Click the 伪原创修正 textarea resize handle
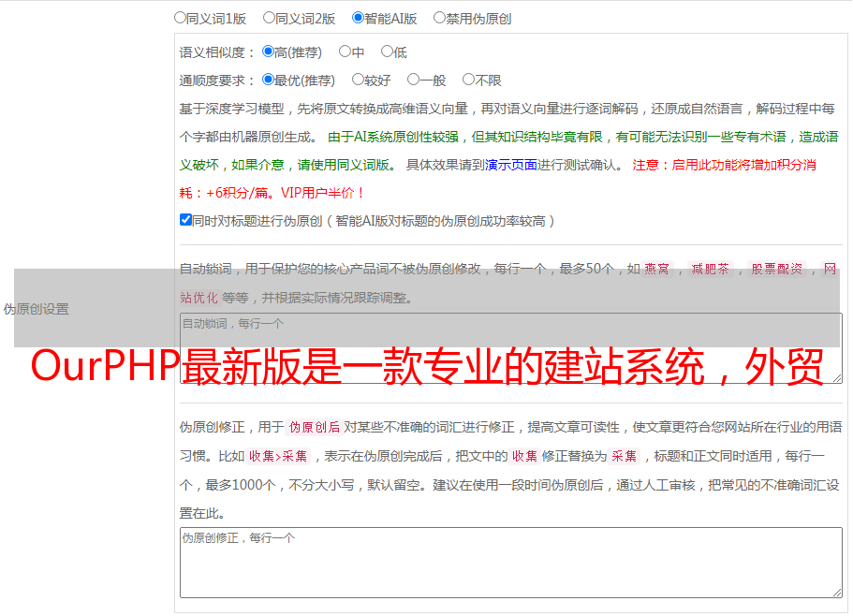Viewport: 853px width, 616px height. coord(837,593)
